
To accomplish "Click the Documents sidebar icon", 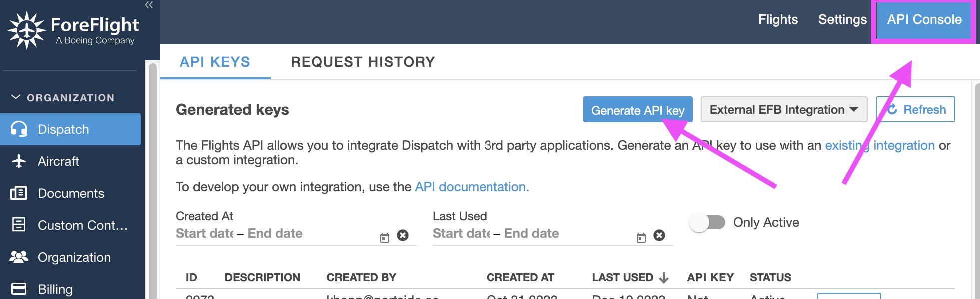I will coord(19,193).
